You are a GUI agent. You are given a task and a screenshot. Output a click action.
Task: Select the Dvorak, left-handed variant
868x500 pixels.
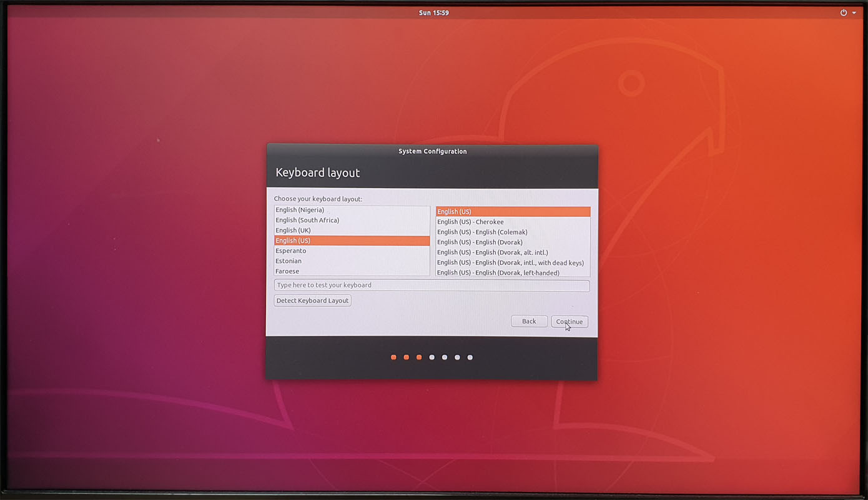(x=513, y=272)
